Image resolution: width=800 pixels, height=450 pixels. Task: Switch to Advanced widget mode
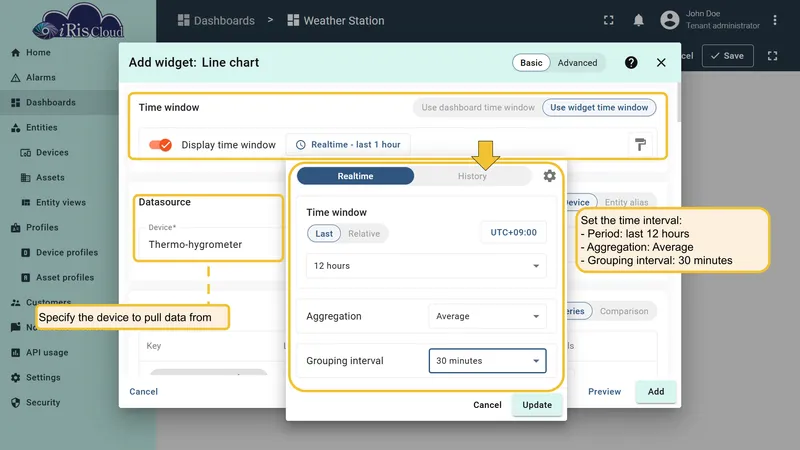pos(577,63)
